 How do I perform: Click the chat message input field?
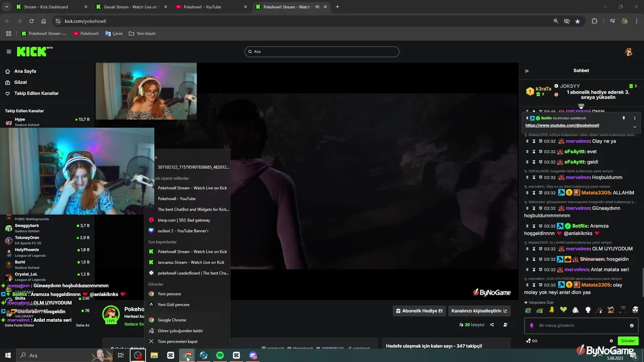click(x=581, y=326)
